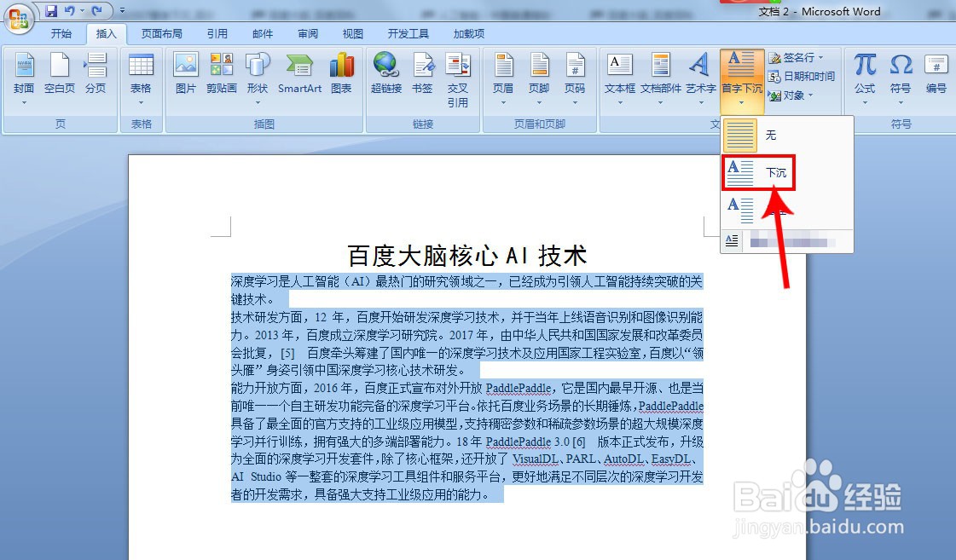Viewport: 956px width, 560px height.
Task: Choose the in-margin drop cap option
Action: point(786,210)
